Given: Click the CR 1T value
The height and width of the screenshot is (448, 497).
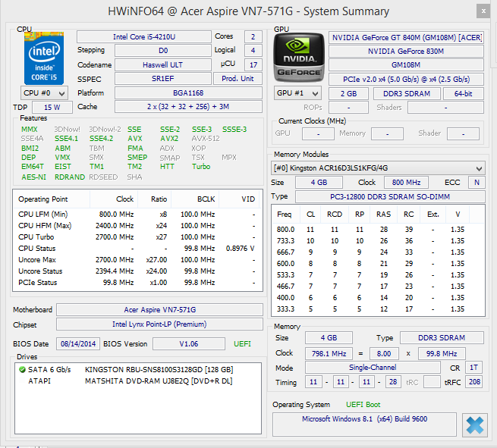Looking at the screenshot, I should pos(473,368).
